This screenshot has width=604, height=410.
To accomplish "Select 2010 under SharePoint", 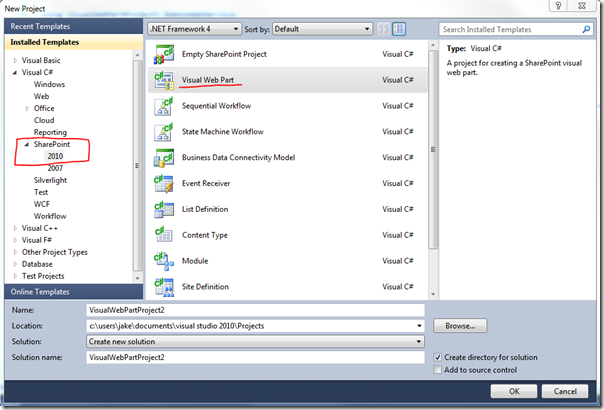I will pyautogui.click(x=55, y=156).
